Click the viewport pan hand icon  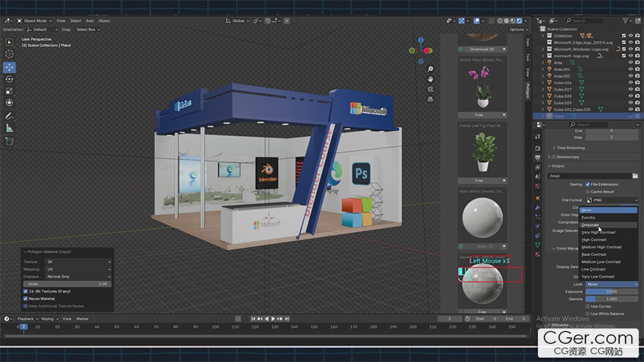(430, 79)
